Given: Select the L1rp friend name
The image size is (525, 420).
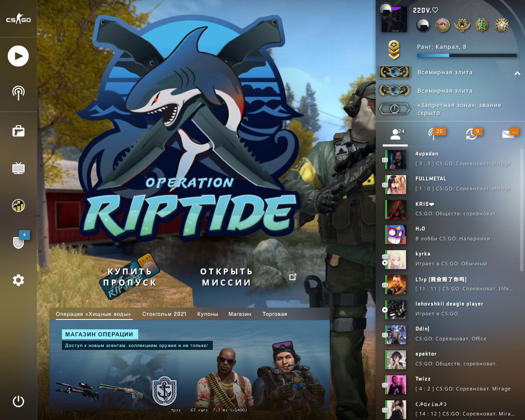Looking at the screenshot, I should click(441, 279).
